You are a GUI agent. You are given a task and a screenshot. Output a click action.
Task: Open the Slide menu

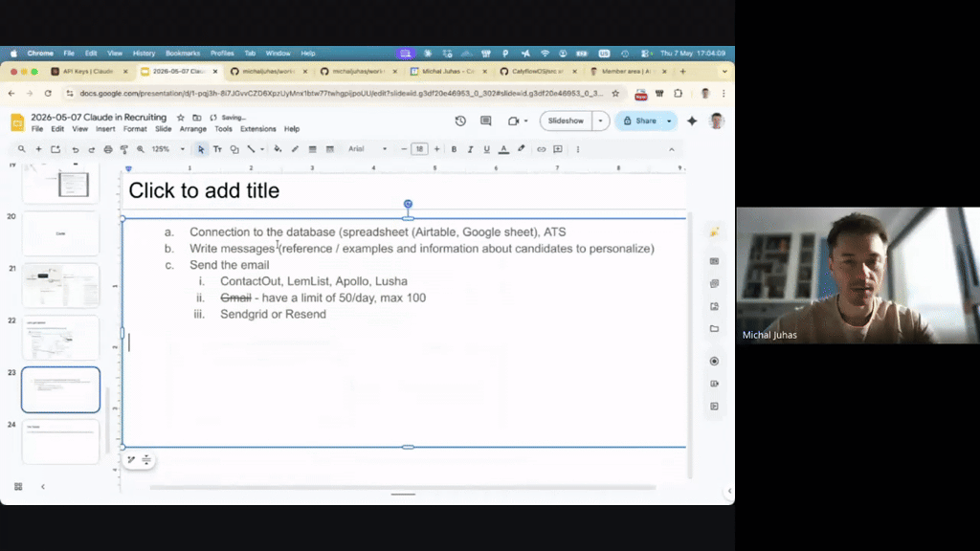tap(163, 129)
